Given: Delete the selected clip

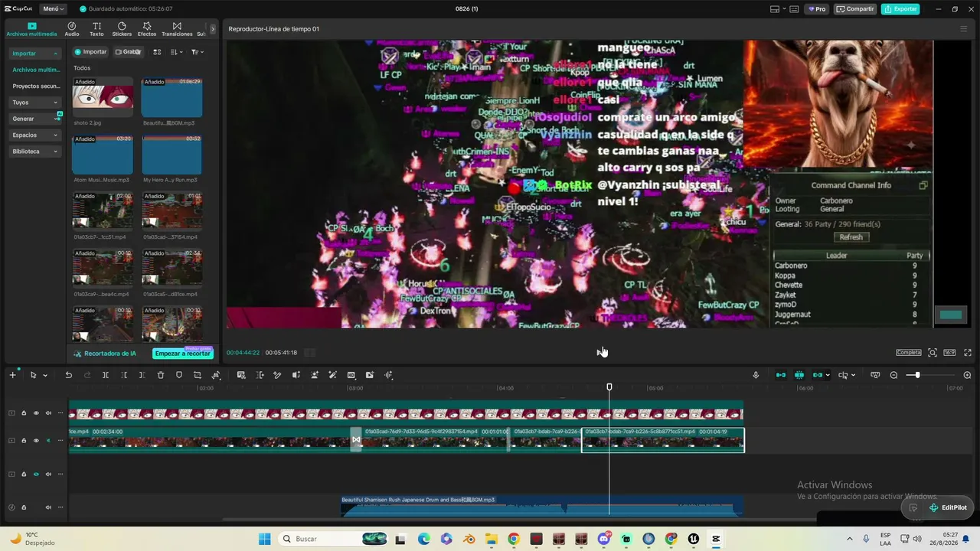Looking at the screenshot, I should (161, 375).
